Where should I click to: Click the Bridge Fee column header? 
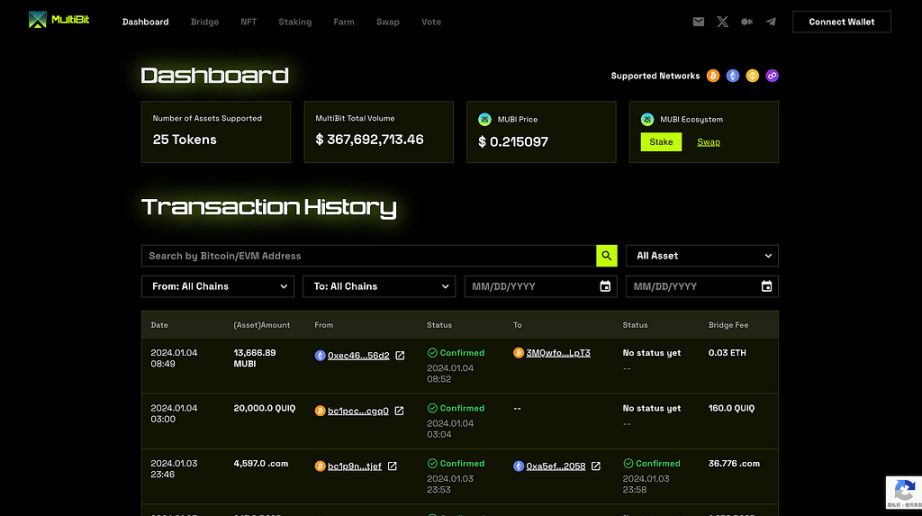(x=728, y=325)
